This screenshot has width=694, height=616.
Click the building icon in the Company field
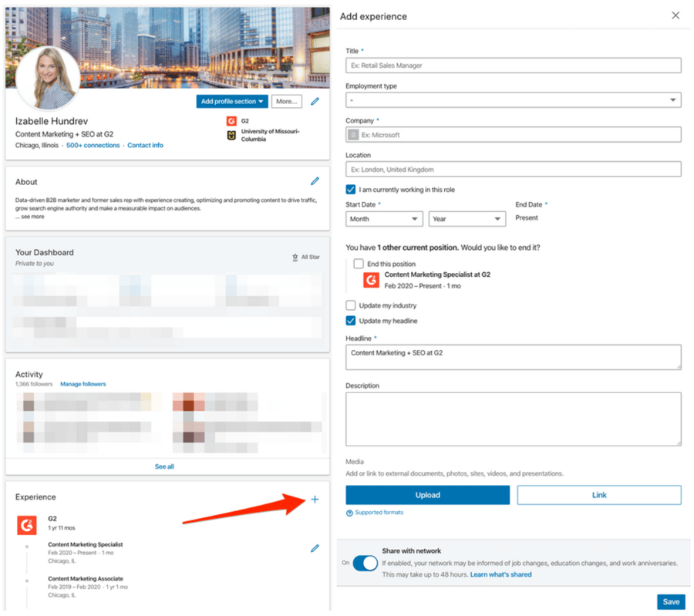pos(353,133)
